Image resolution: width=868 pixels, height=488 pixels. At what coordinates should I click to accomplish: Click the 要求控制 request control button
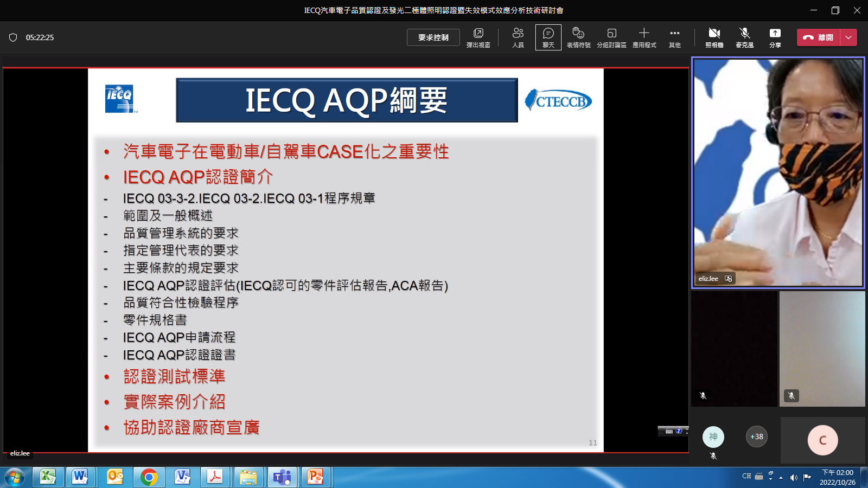click(433, 37)
